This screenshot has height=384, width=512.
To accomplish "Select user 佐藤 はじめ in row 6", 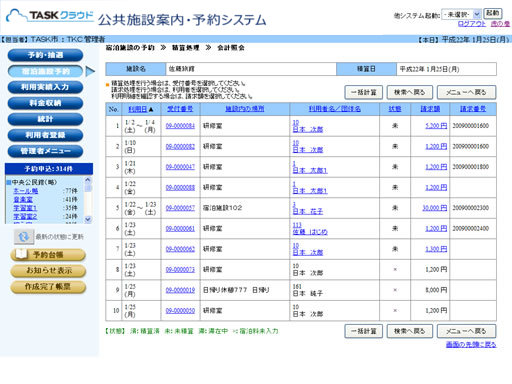I will point(310,232).
